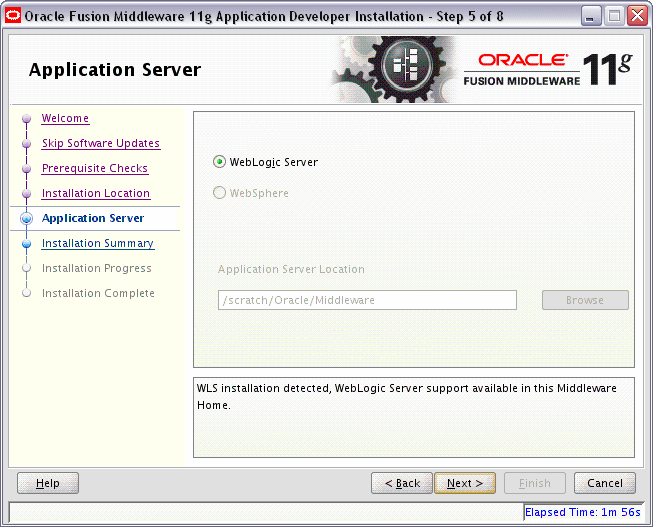Click Installation Complete step label
The image size is (653, 527).
point(98,293)
